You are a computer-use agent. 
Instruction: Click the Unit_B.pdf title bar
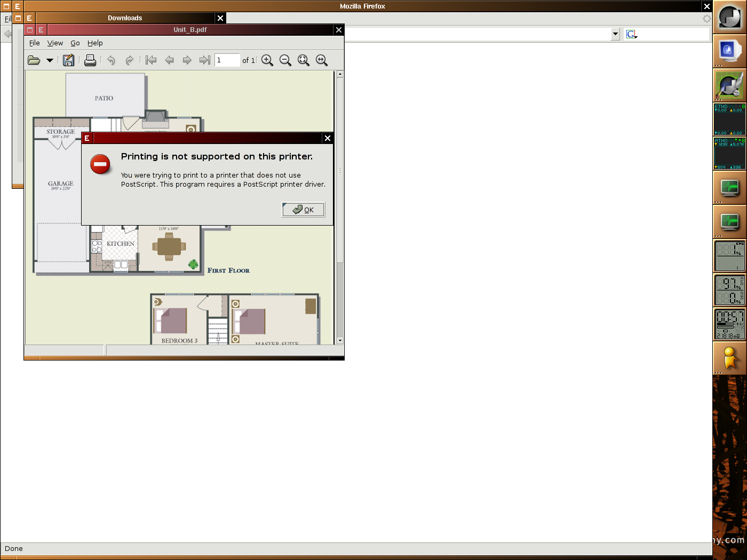pyautogui.click(x=190, y=30)
